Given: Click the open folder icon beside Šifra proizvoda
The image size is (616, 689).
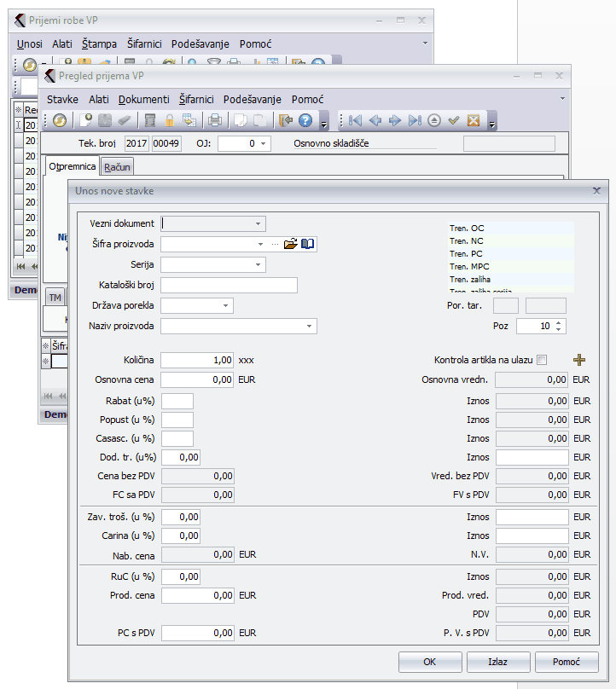Looking at the screenshot, I should pos(290,244).
